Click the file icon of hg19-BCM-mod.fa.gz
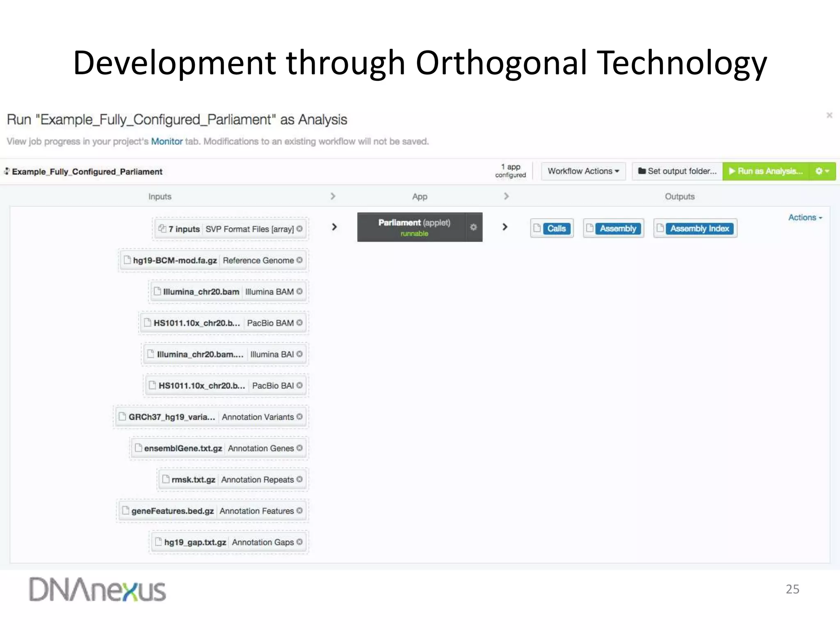The image size is (840, 630). (x=127, y=260)
